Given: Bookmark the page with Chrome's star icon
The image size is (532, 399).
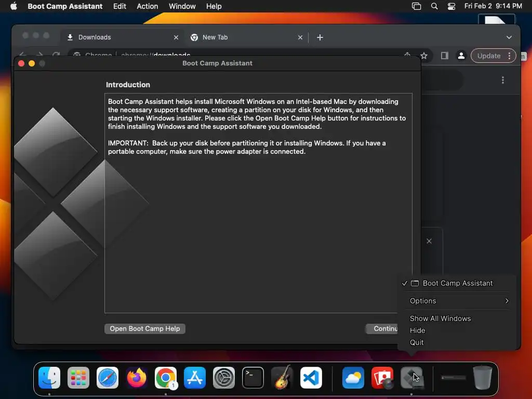Looking at the screenshot, I should tap(424, 56).
